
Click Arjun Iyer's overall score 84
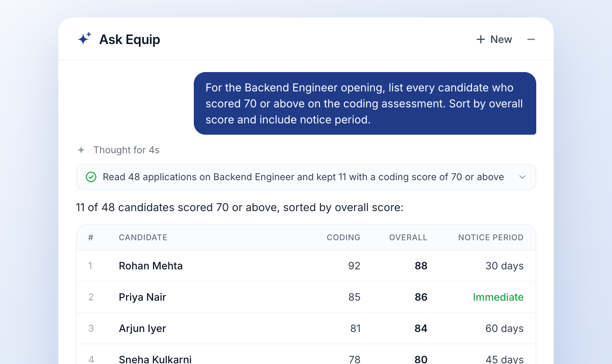[x=421, y=328]
